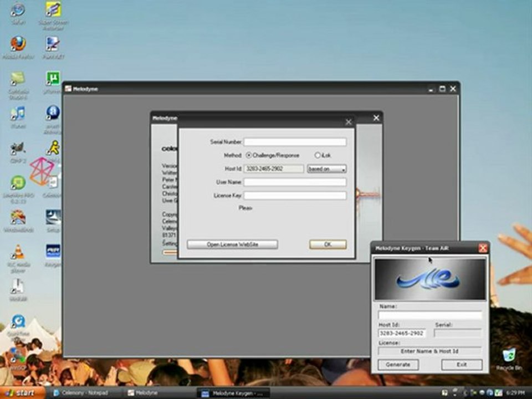Focus the Name field in keygen
Screen dimensions: 532x399
(430, 315)
